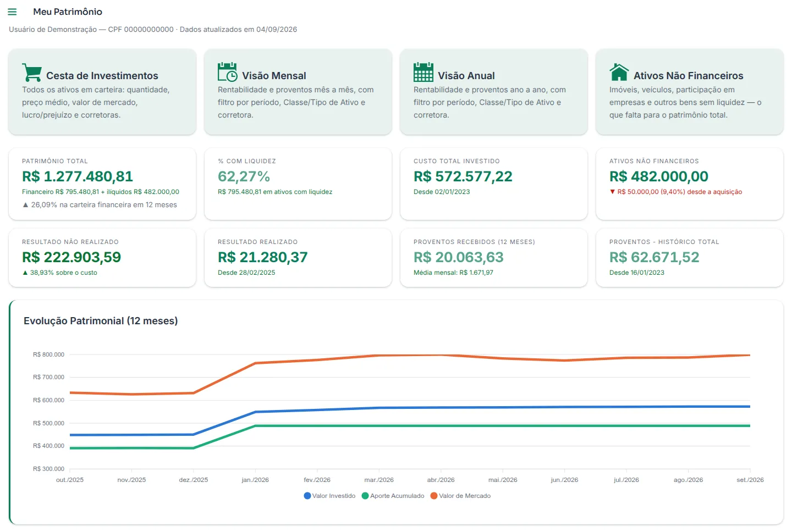Click the Proventos Recebidos value R$ 20.063,63
Viewport: 792px width, 532px height.
coord(459,257)
